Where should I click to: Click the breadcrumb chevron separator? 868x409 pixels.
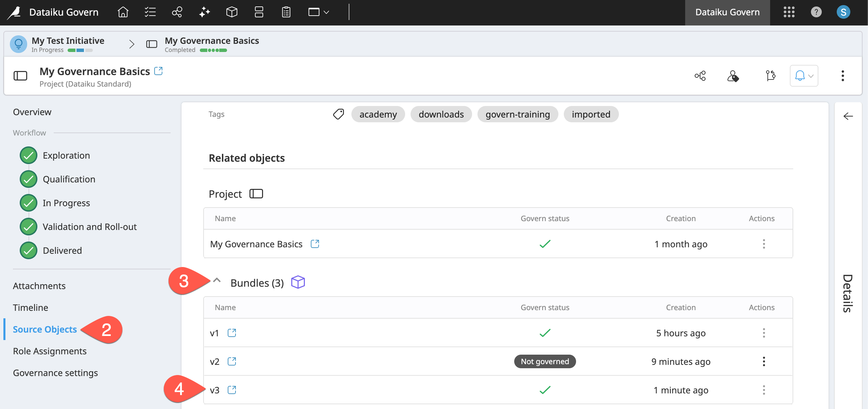tap(132, 44)
